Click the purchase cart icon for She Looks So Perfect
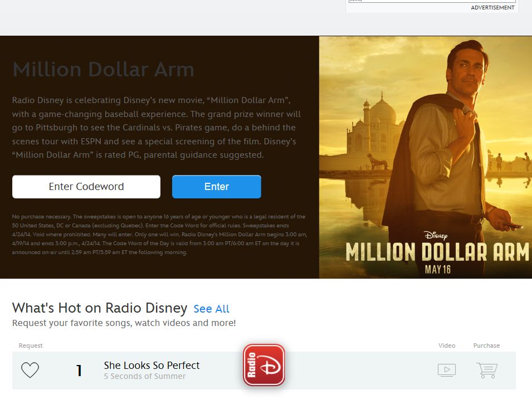 (487, 370)
